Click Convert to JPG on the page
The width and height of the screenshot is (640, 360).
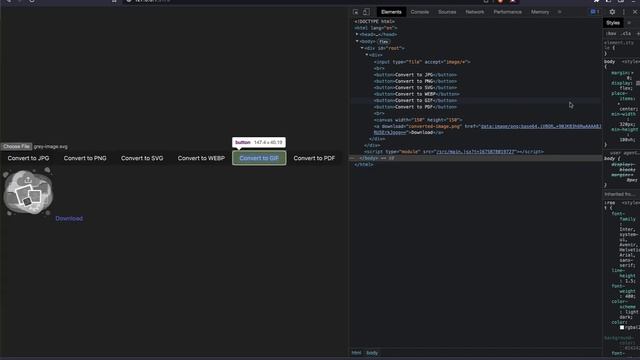click(x=29, y=158)
